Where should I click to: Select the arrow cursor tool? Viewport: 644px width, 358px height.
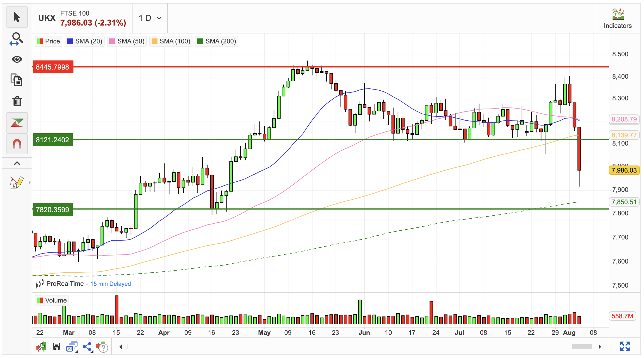coord(17,17)
